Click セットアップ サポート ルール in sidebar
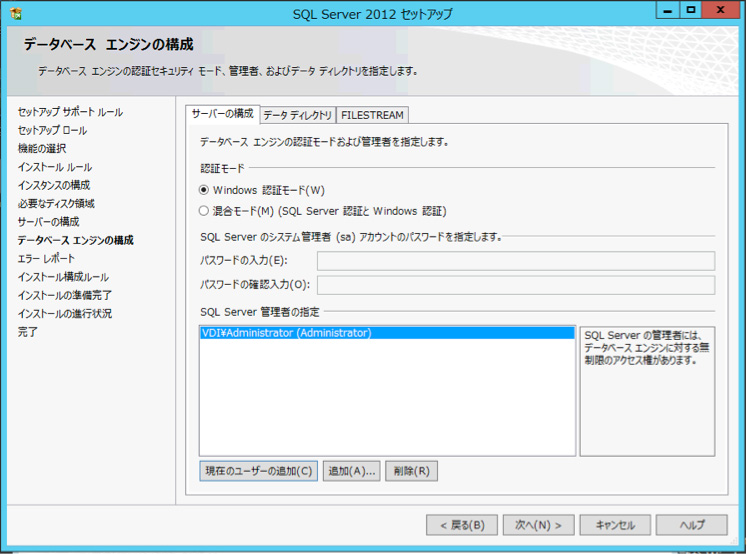Image resolution: width=747 pixels, height=554 pixels. [x=71, y=112]
